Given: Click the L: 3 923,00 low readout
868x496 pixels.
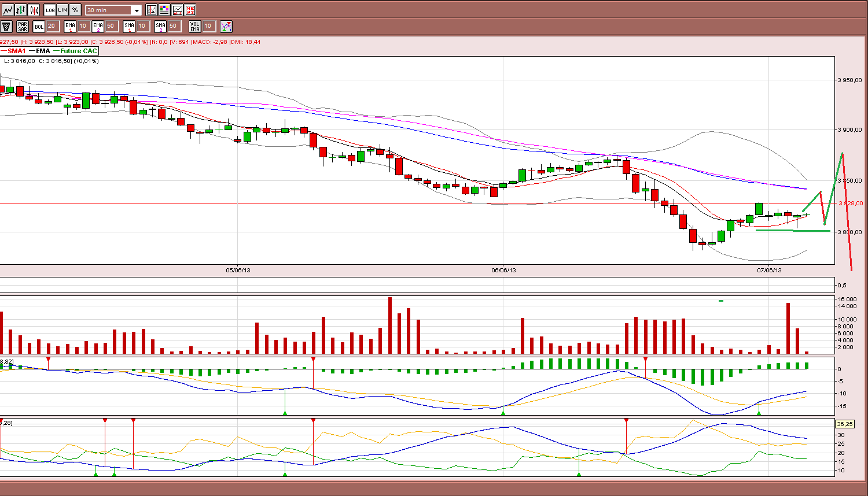Looking at the screenshot, I should tap(72, 42).
